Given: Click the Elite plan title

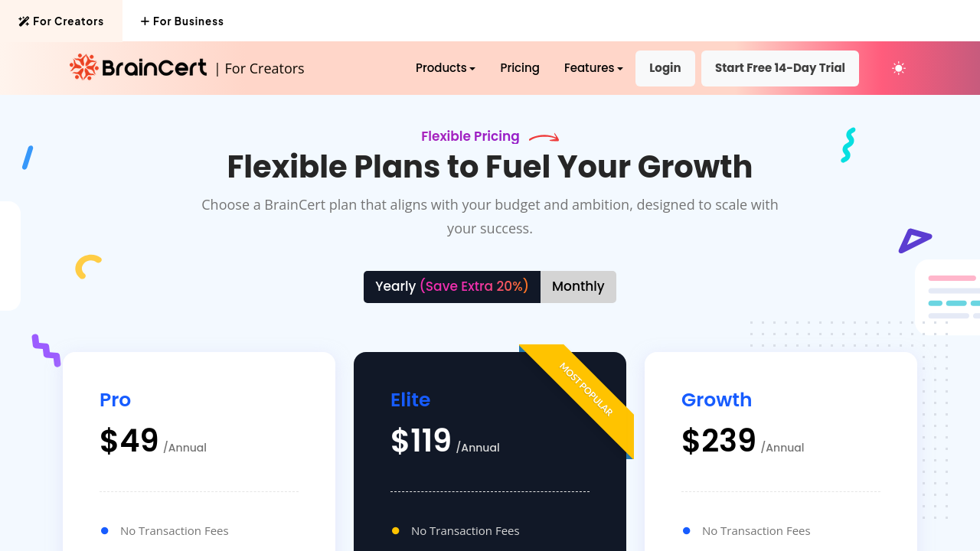Looking at the screenshot, I should pos(410,399).
